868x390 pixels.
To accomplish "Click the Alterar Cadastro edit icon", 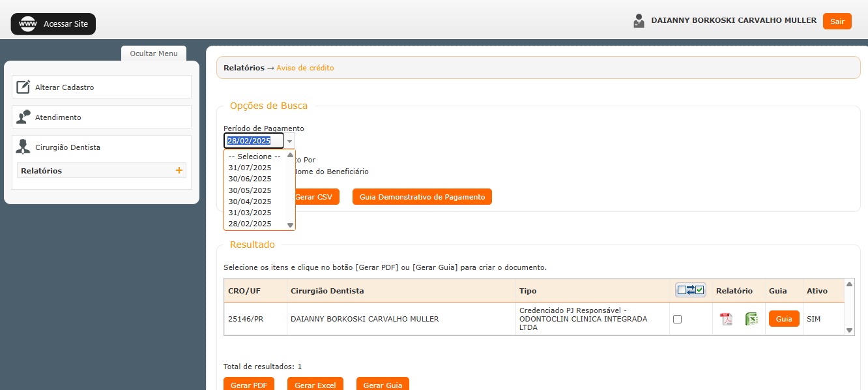I will [x=23, y=87].
